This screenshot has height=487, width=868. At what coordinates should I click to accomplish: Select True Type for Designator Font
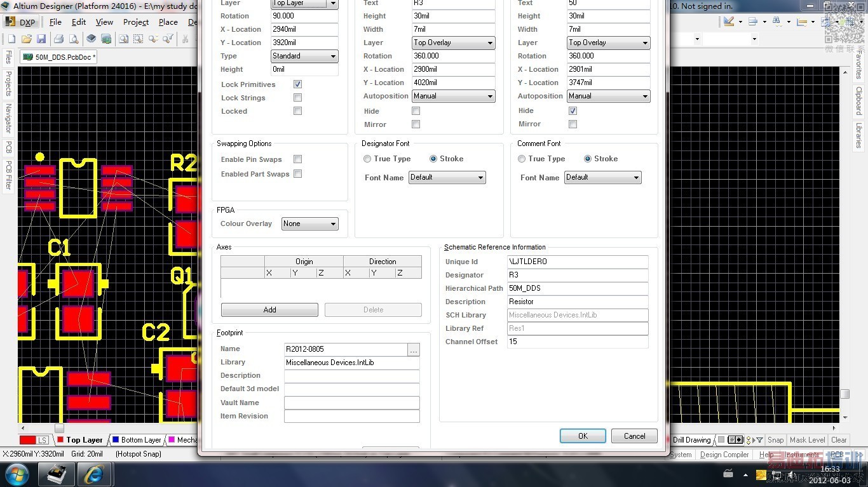[367, 159]
